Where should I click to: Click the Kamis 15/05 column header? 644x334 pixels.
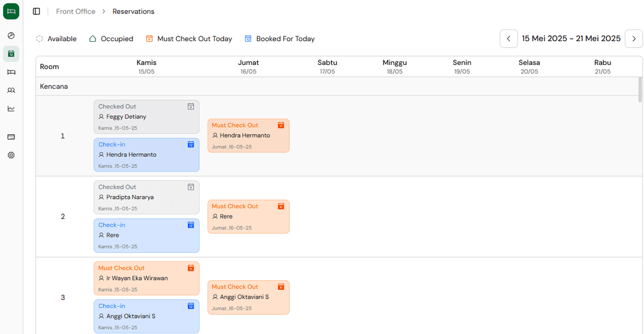click(x=147, y=67)
